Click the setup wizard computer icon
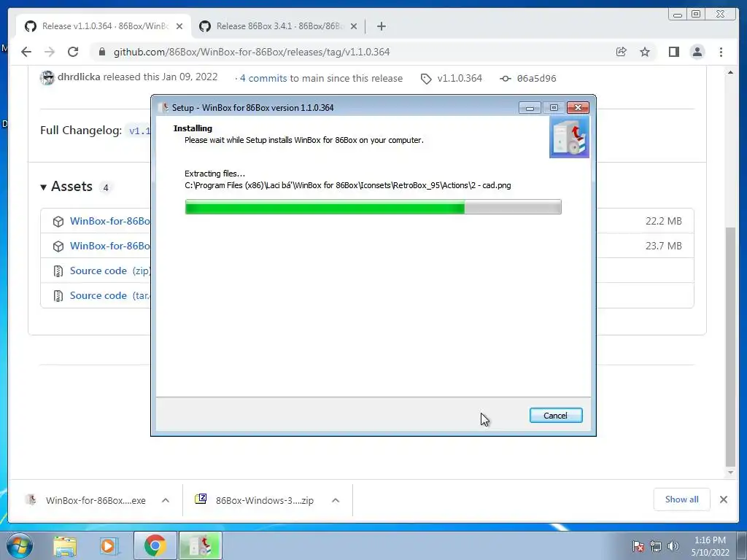 coord(569,137)
